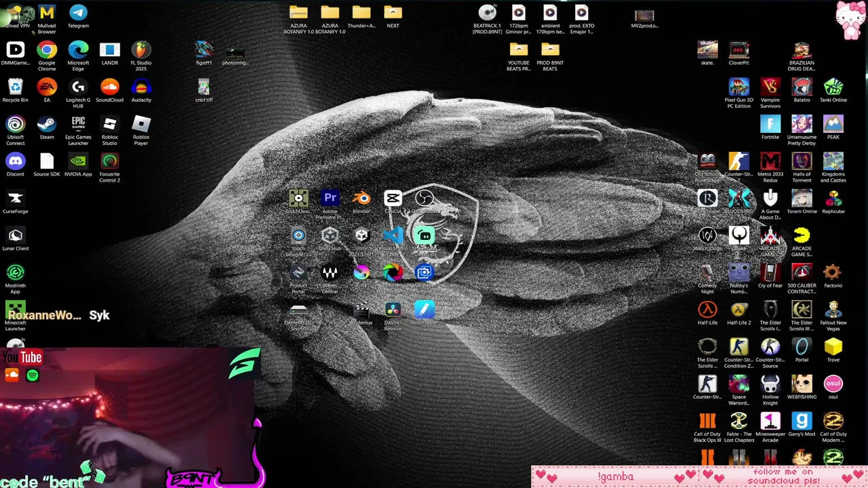
Task: Select the LANDR desktop icon
Action: [109, 50]
